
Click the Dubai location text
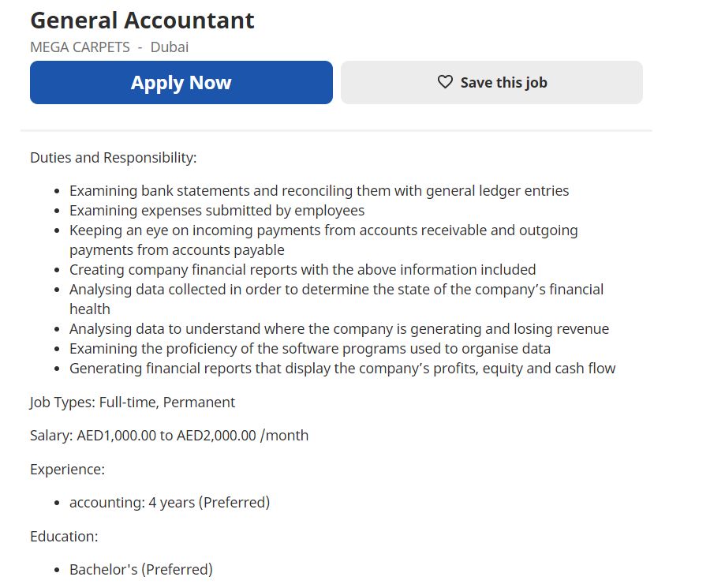170,47
